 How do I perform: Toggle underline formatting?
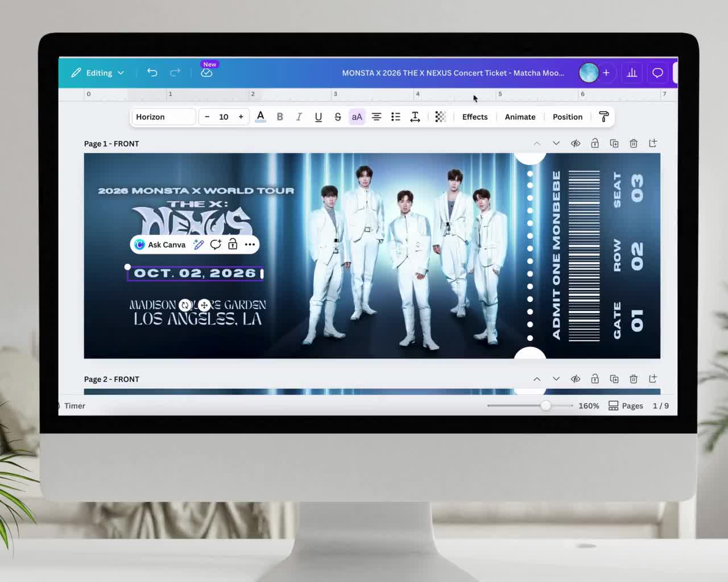[x=318, y=117]
